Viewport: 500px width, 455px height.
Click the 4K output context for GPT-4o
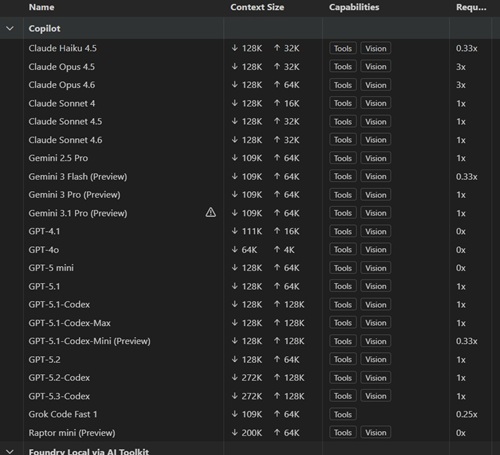pos(284,250)
